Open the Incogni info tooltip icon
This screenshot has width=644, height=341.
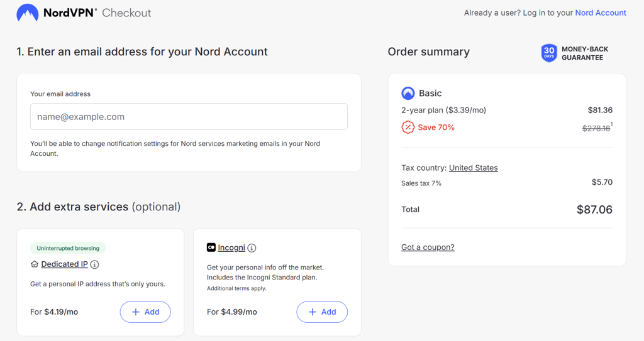[252, 248]
